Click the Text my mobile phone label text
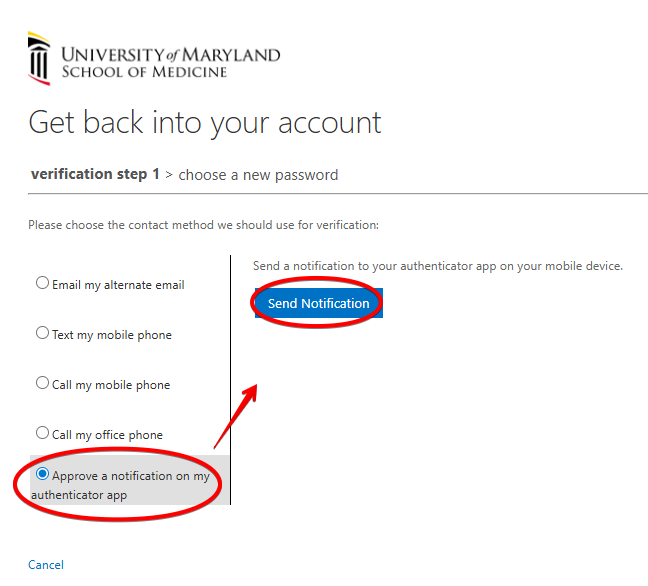 (x=112, y=335)
